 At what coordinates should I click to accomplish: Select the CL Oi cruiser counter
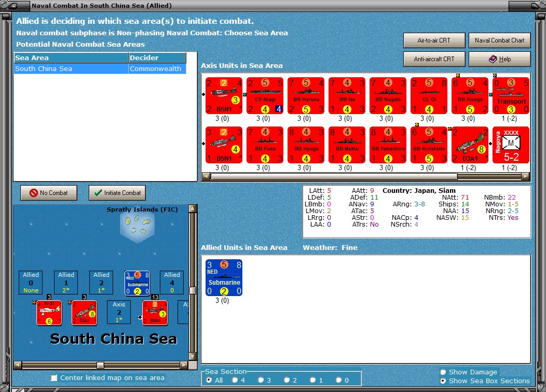click(429, 95)
